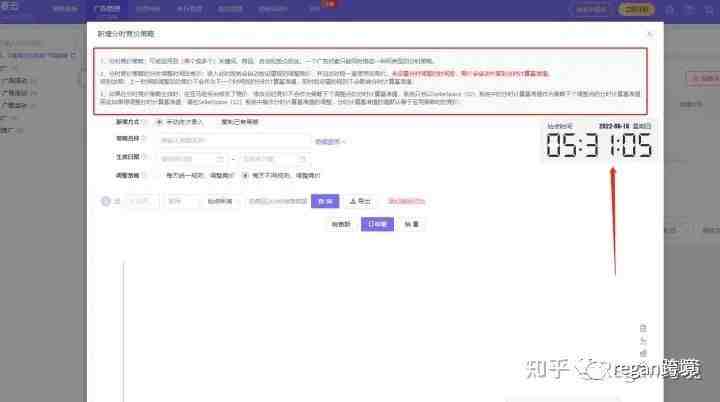Click the rightmost icon in top bar
The image size is (720, 402).
click(x=709, y=10)
